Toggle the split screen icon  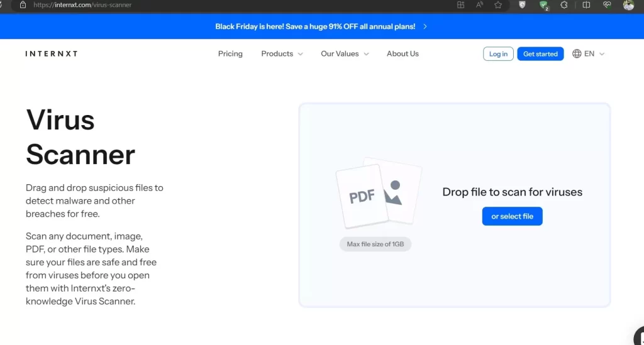[x=586, y=5]
